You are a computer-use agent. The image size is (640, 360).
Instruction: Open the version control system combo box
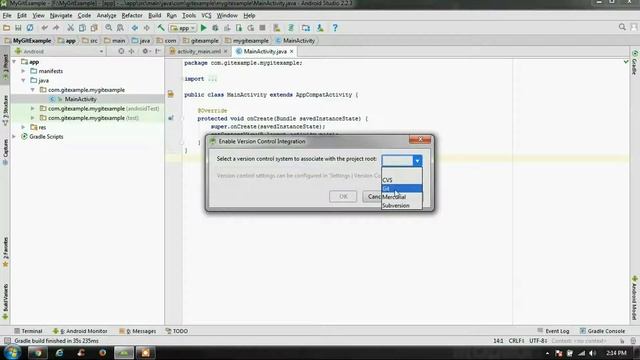click(x=402, y=161)
